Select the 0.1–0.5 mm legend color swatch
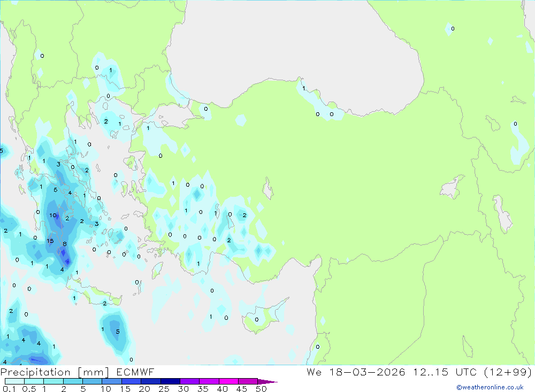 point(14,381)
